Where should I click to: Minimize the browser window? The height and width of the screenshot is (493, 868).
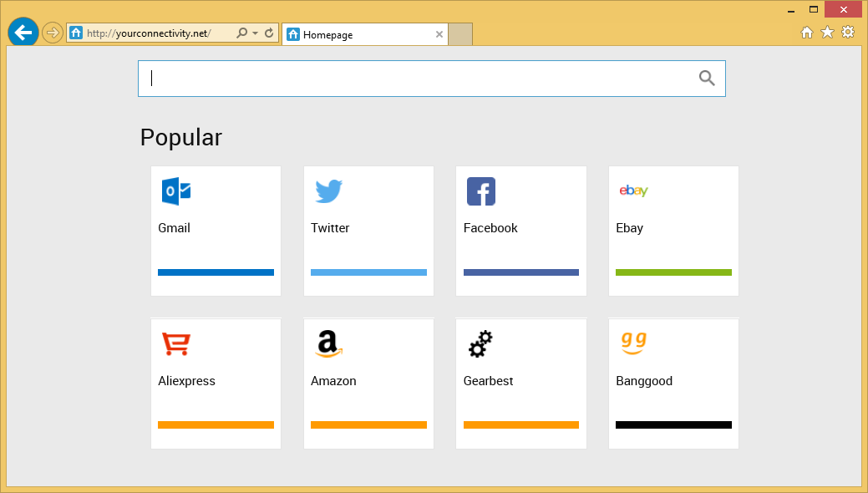(x=791, y=10)
